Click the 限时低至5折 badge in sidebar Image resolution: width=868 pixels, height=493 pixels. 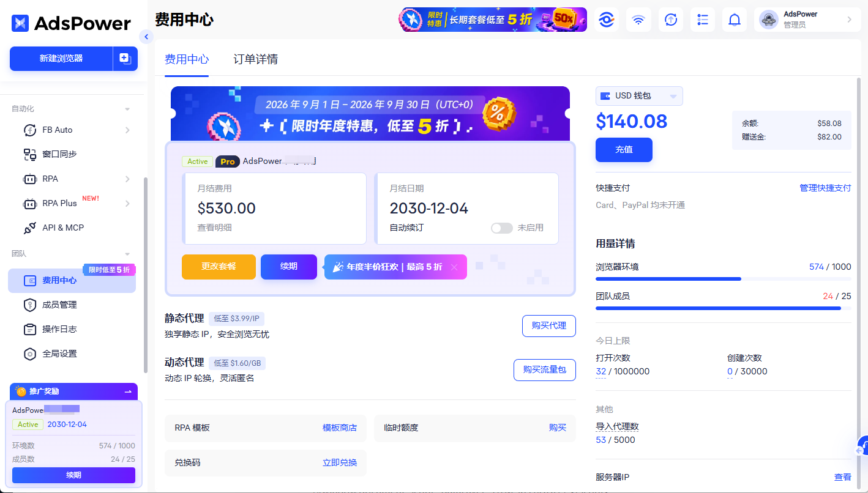pos(109,270)
